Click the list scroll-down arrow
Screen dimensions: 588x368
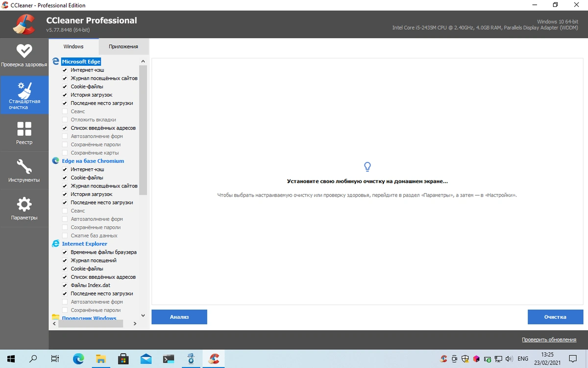click(x=143, y=315)
